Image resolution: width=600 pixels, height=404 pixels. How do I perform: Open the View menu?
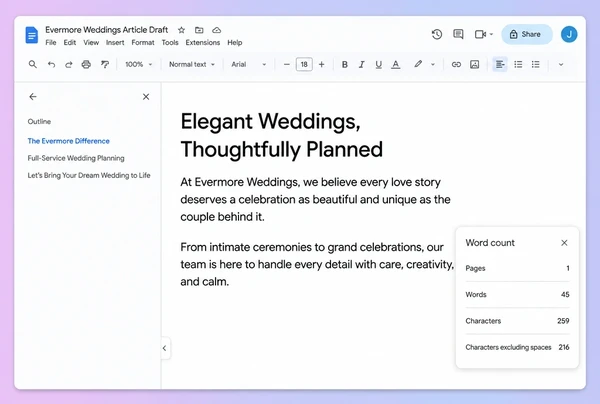91,42
